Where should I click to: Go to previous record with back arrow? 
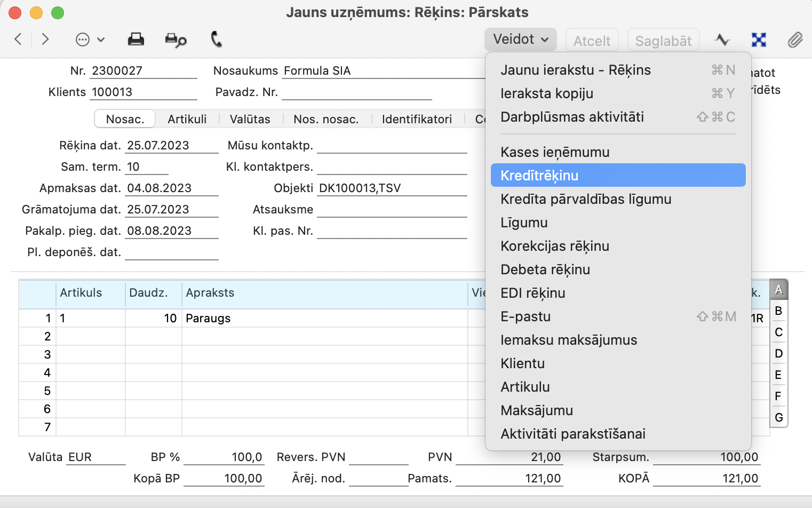click(x=18, y=39)
